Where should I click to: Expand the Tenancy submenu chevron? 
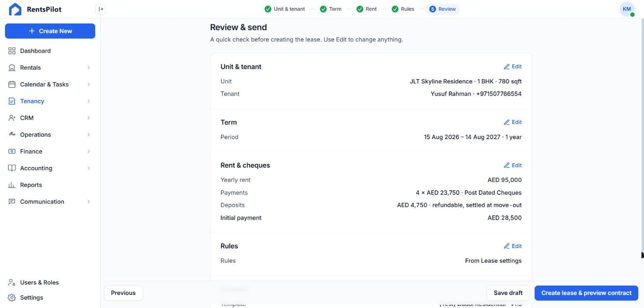point(88,101)
